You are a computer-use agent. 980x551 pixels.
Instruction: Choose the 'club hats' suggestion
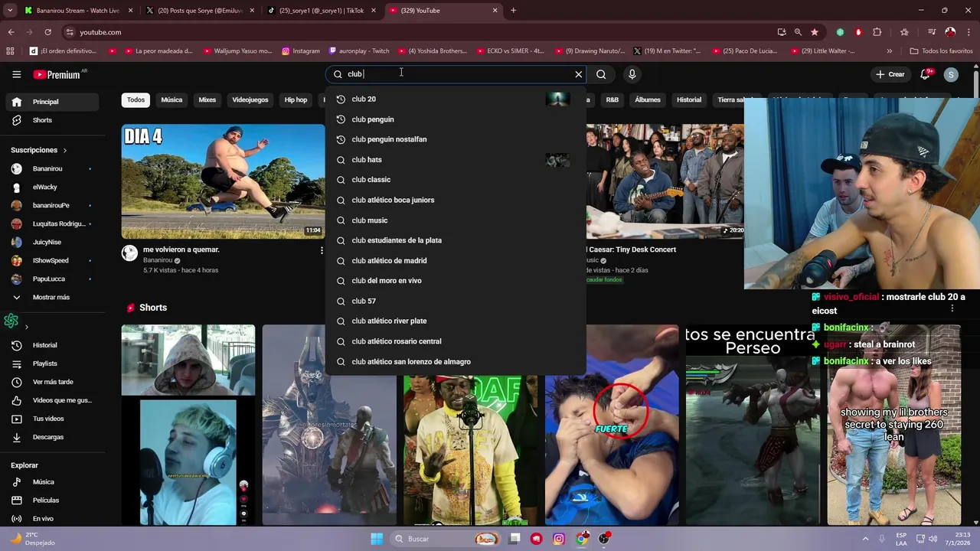tap(456, 160)
